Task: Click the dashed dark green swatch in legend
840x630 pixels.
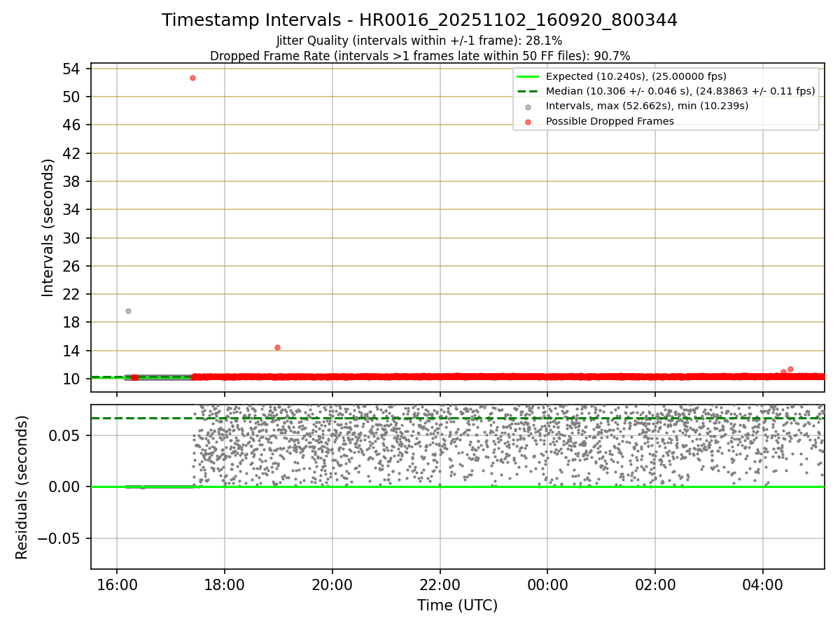Action: [528, 92]
